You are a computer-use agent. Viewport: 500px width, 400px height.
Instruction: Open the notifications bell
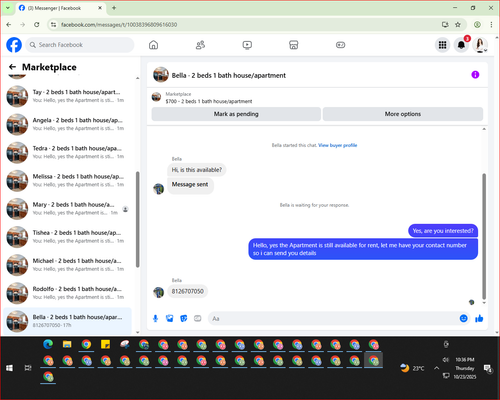coord(461,45)
